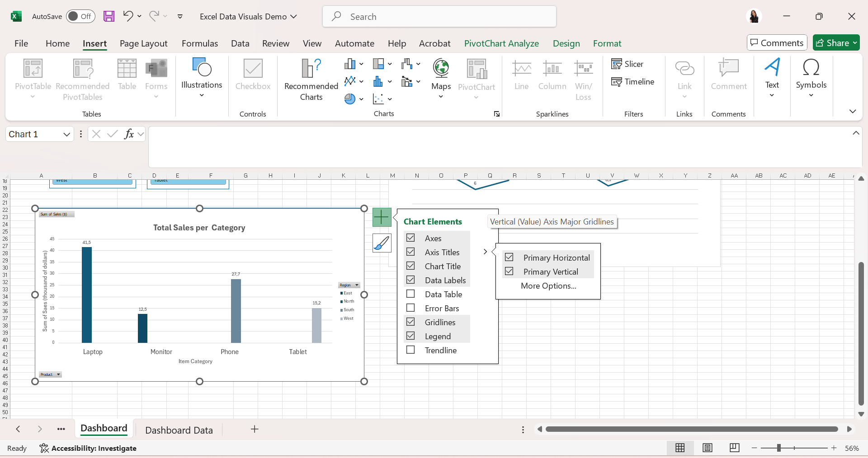This screenshot has width=868, height=458.
Task: Uncheck the Data Labels checkbox
Action: (x=410, y=280)
